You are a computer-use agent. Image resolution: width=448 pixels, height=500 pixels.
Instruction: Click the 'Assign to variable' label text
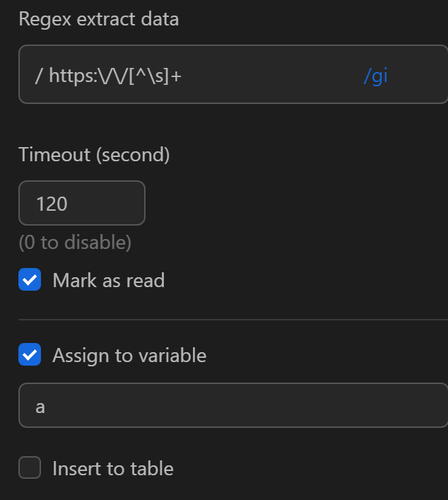pos(129,354)
